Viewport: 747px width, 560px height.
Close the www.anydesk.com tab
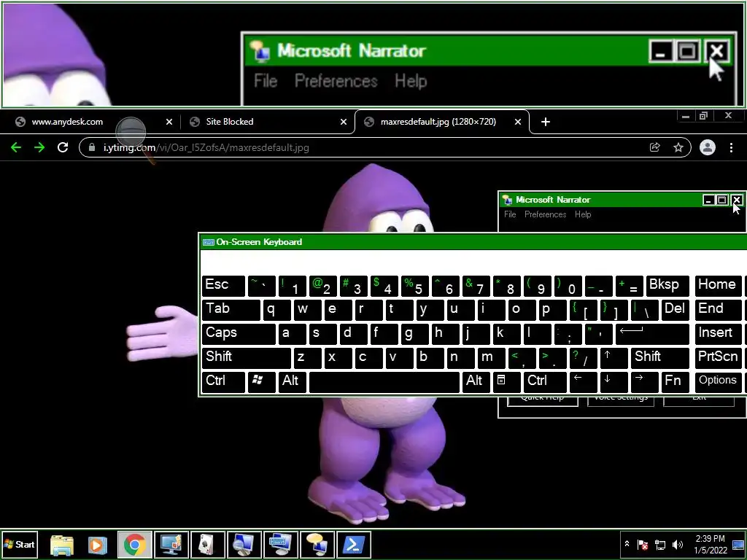click(169, 122)
